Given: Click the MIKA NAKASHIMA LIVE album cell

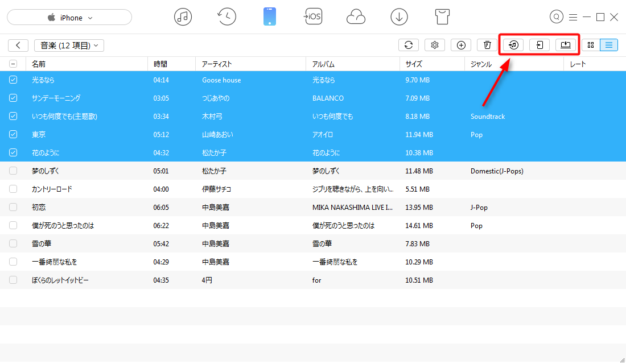Looking at the screenshot, I should pos(352,207).
